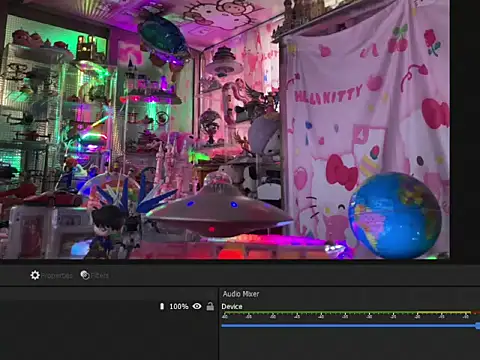The image size is (480, 360).
Task: Open source Properties with the gear button
Action: [51, 275]
